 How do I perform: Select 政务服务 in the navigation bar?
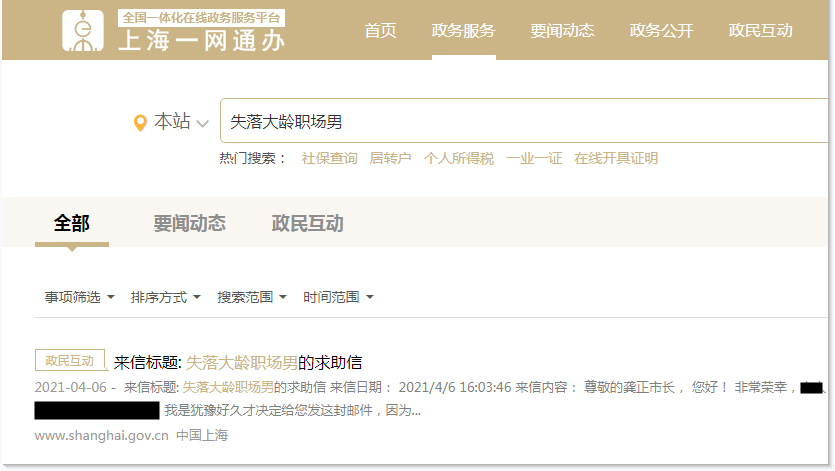(463, 31)
